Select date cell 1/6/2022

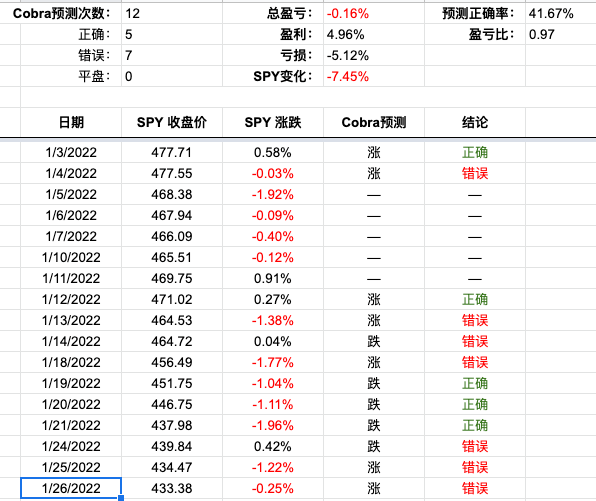(x=71, y=215)
